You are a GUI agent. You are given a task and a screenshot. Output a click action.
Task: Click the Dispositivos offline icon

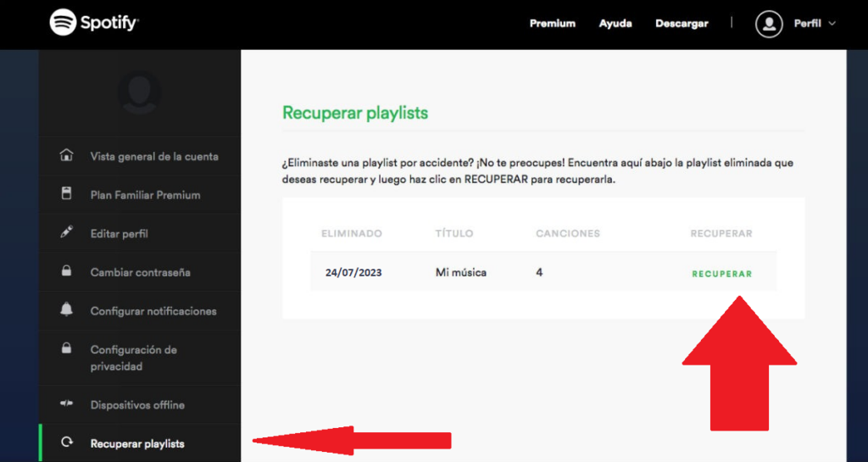point(66,405)
